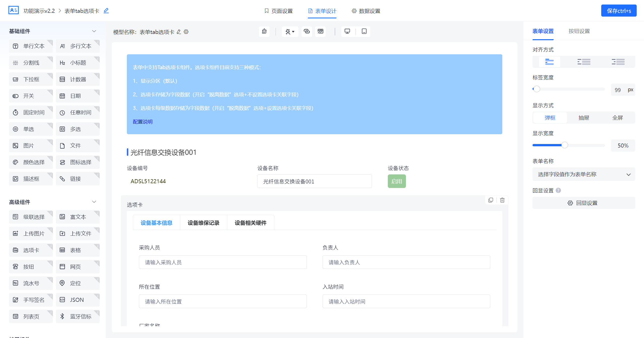Collapse the 基础组件 section
644x338 pixels.
coord(94,31)
